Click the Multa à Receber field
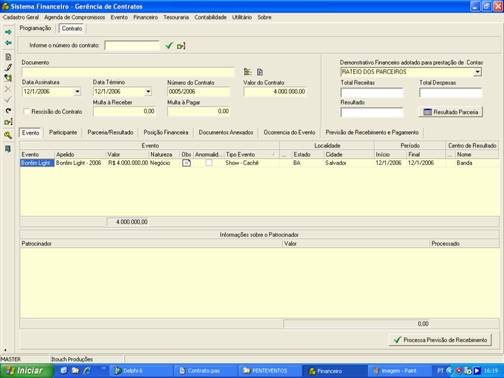 click(x=124, y=111)
